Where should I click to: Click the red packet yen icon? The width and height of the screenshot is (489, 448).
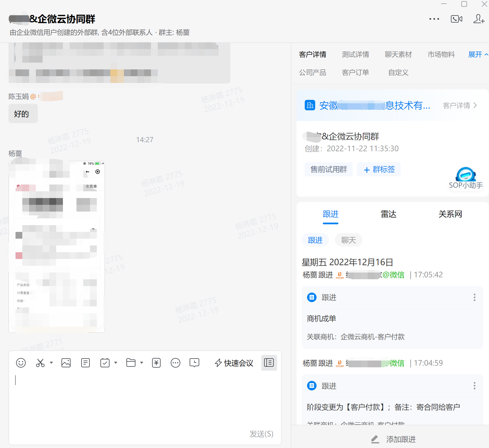(156, 363)
